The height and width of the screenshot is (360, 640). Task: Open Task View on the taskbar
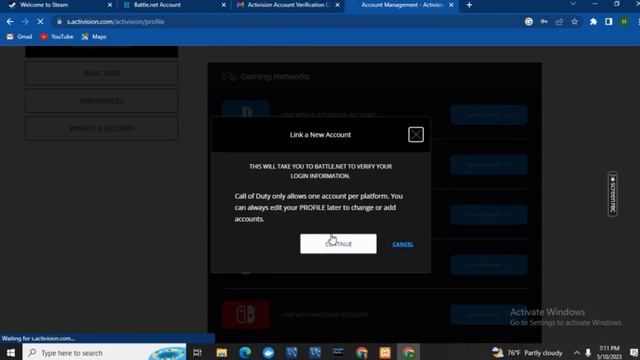click(x=198, y=352)
